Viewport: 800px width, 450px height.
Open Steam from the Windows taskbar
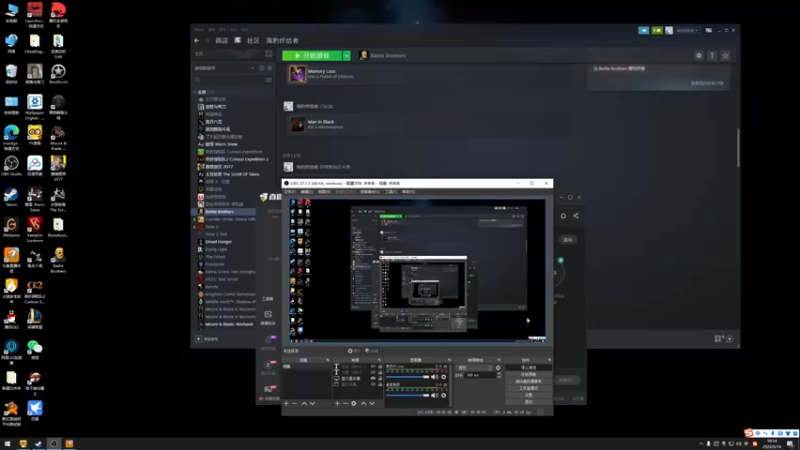tap(38, 444)
